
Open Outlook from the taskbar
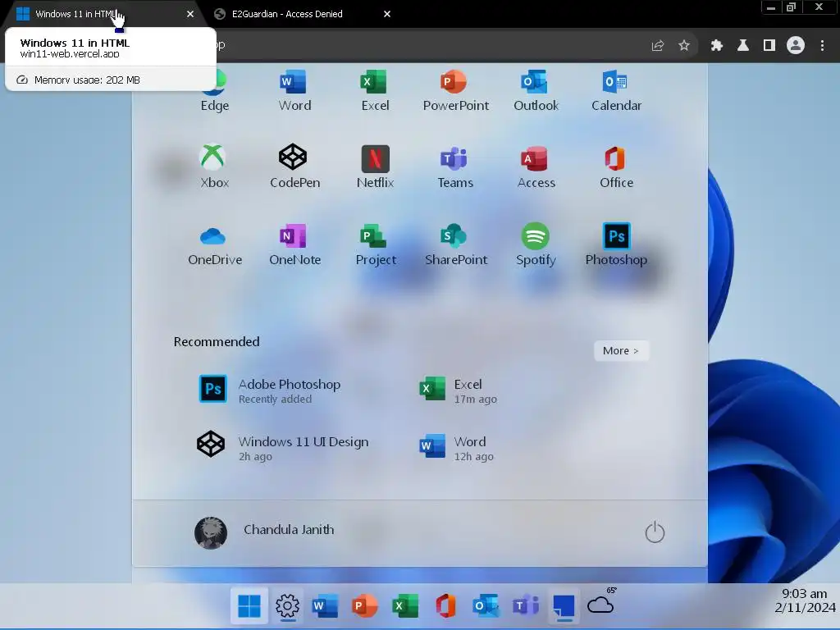pos(486,606)
